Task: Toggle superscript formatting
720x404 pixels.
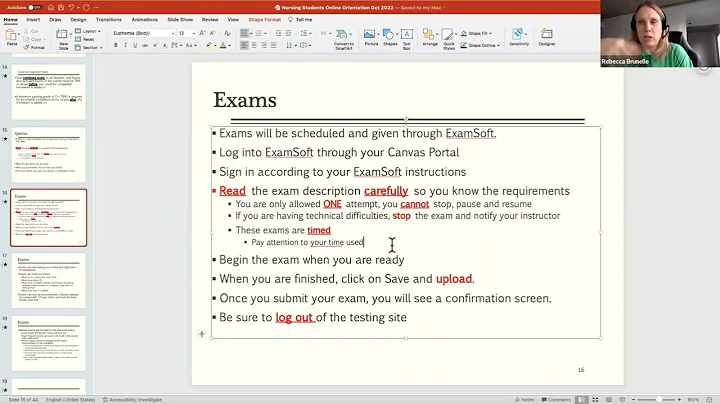Action: tap(155, 45)
